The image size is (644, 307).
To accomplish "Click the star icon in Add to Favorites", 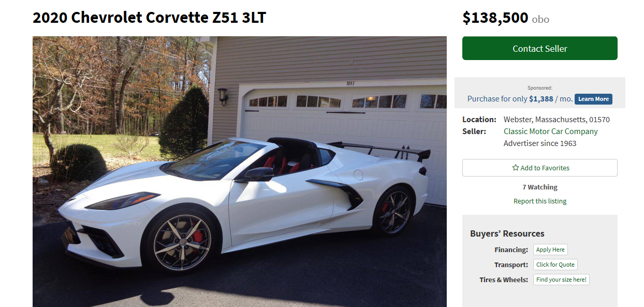I will pos(515,168).
